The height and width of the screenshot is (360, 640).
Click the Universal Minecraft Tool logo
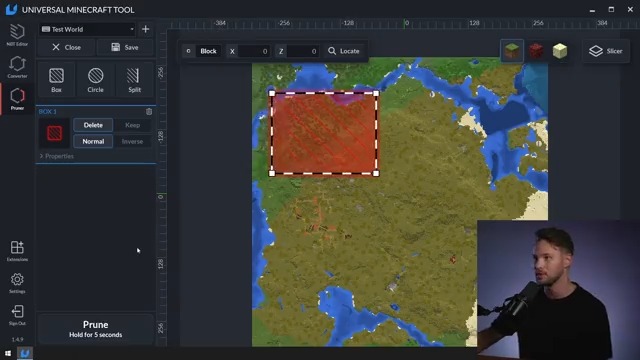point(11,9)
